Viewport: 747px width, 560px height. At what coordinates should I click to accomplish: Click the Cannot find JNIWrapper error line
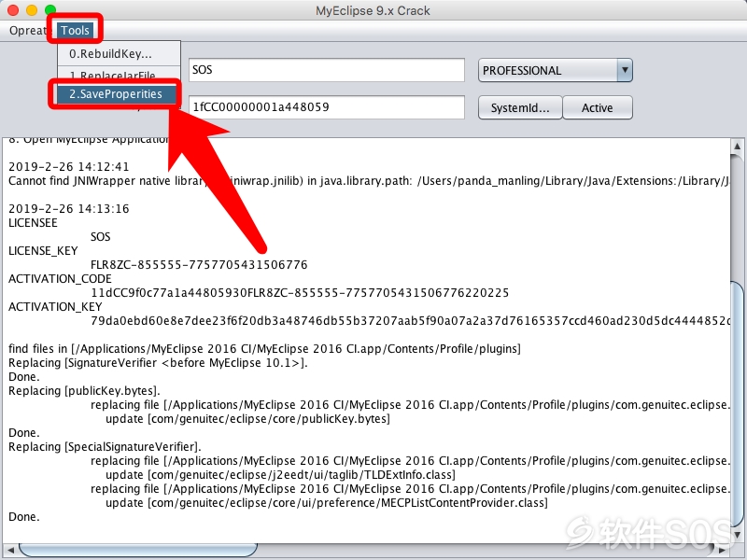pyautogui.click(x=369, y=181)
